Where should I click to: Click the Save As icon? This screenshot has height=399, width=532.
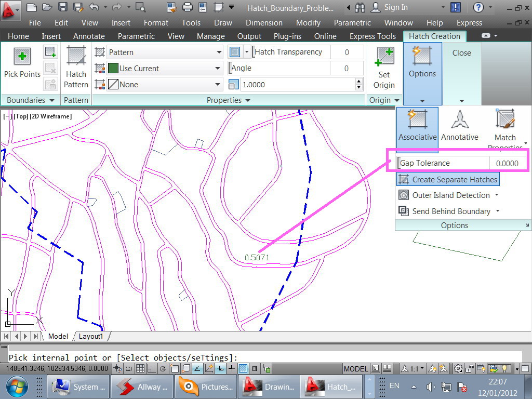[78, 7]
